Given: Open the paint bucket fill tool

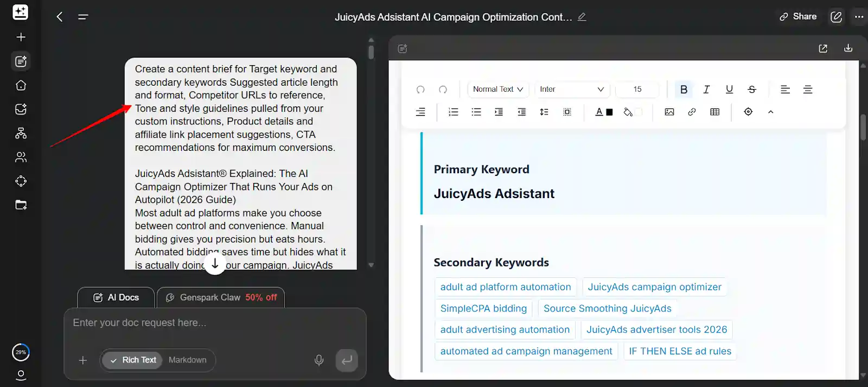Looking at the screenshot, I should [x=628, y=112].
